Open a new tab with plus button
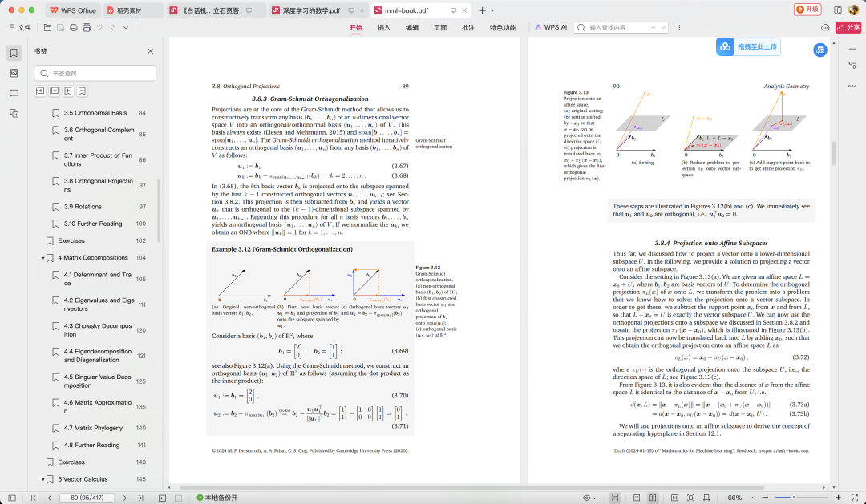 click(482, 10)
